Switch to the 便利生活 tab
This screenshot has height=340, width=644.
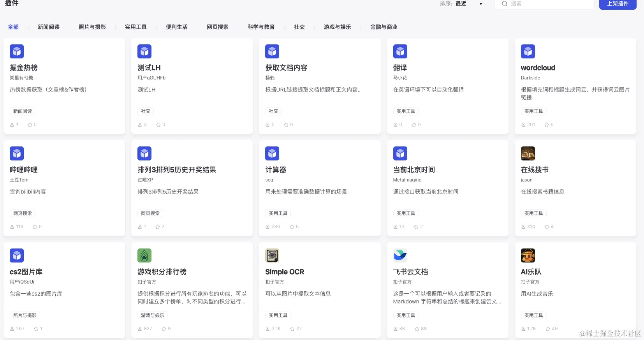177,27
